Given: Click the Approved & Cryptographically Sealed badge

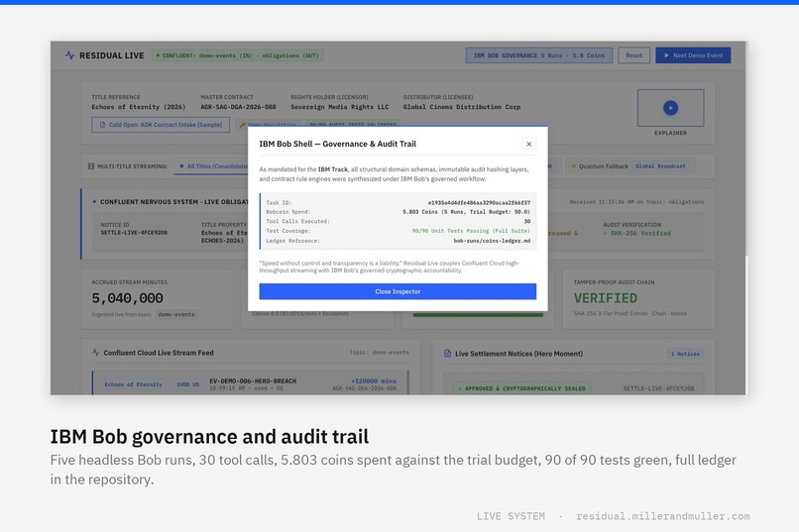Looking at the screenshot, I should coord(521,388).
